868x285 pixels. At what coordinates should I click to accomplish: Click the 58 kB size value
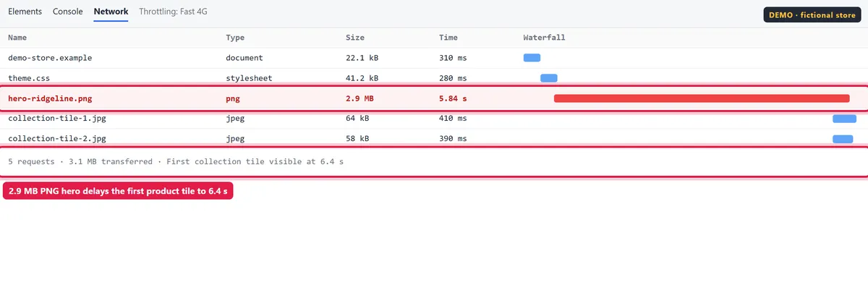(357, 138)
